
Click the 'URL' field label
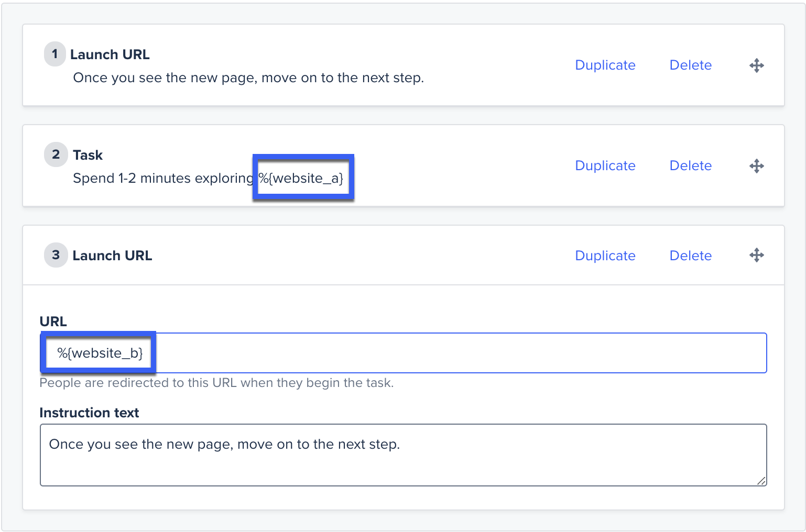(x=53, y=322)
